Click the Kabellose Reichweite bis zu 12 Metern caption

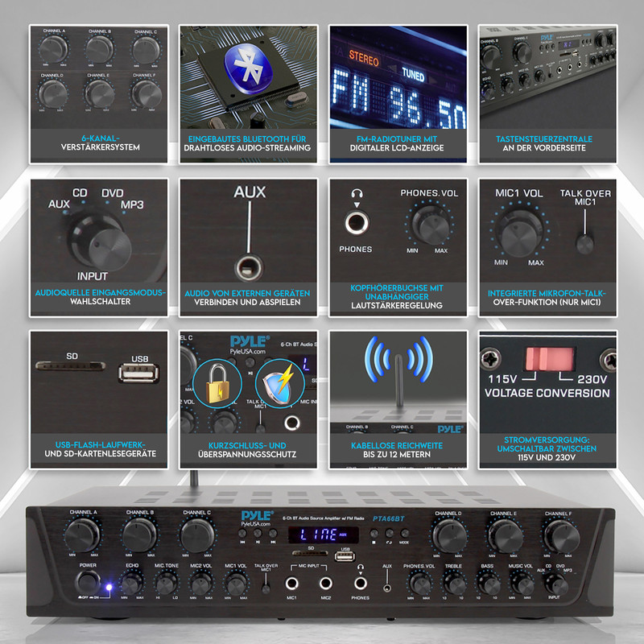(397, 450)
